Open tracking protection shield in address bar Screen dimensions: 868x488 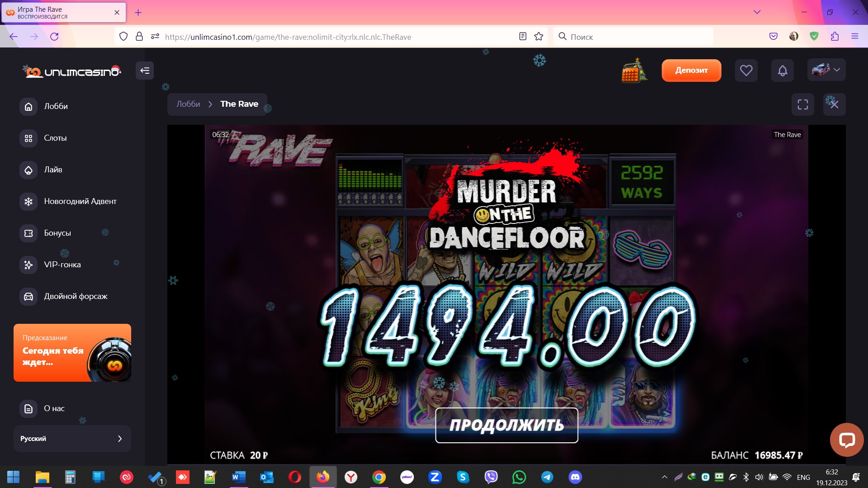[x=123, y=36]
